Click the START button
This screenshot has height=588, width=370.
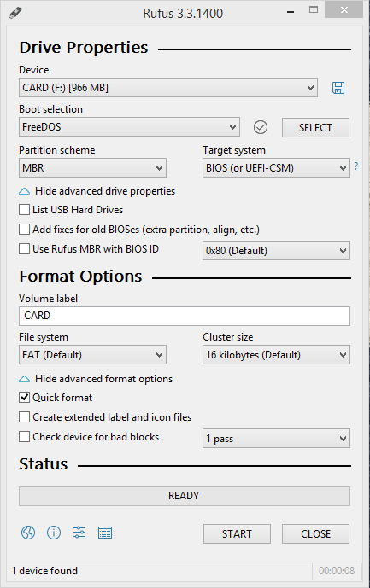point(237,533)
